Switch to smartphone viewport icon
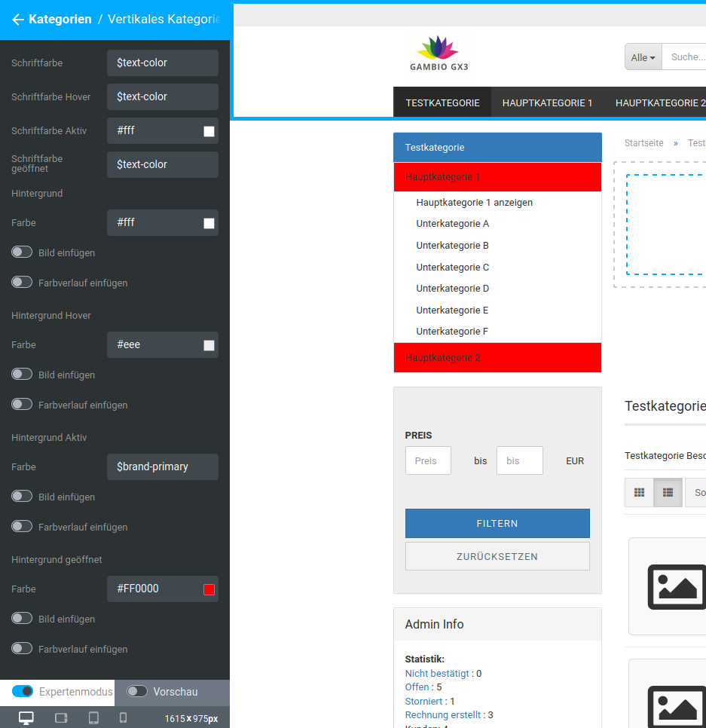This screenshot has height=728, width=706. [124, 717]
